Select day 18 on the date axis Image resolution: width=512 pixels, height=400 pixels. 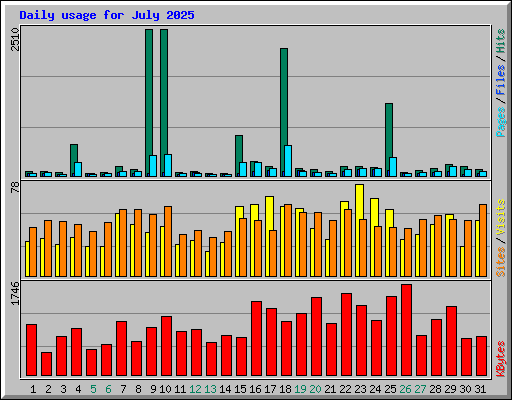(x=285, y=389)
